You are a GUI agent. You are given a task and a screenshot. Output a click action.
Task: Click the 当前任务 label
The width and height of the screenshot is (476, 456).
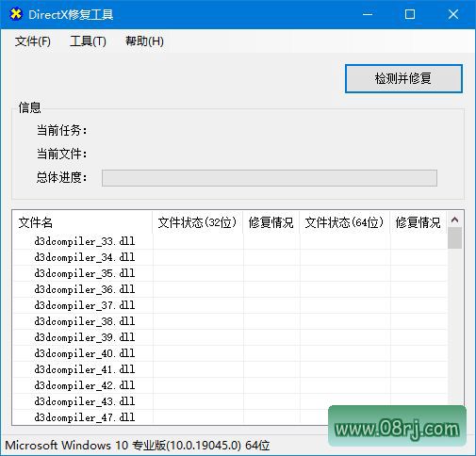(x=61, y=130)
